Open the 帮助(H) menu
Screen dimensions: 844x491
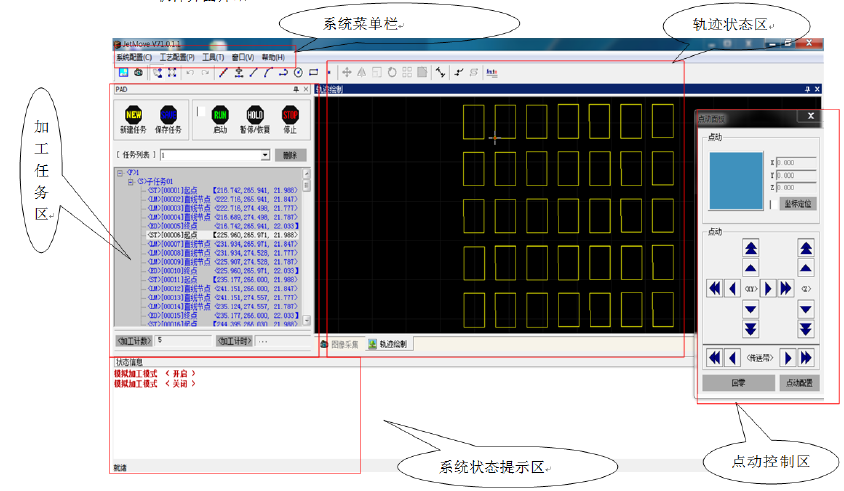(x=273, y=57)
